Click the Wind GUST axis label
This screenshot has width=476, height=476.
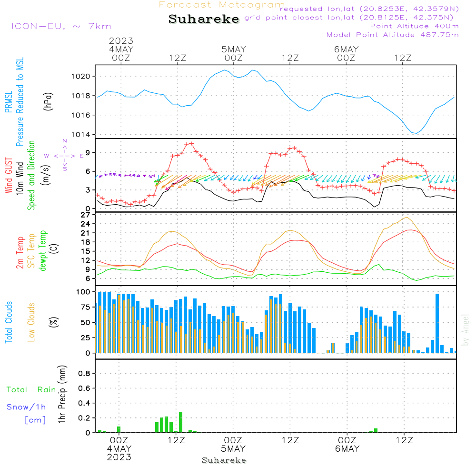9,175
